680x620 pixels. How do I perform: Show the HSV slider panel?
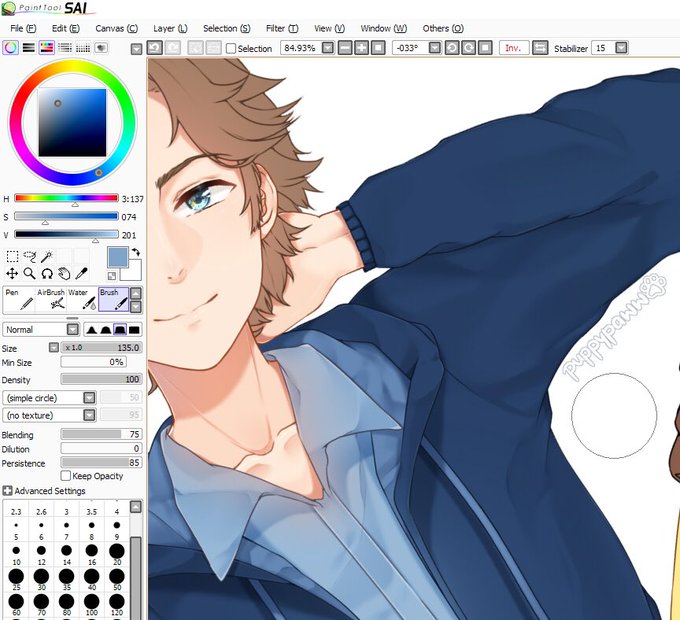47,48
